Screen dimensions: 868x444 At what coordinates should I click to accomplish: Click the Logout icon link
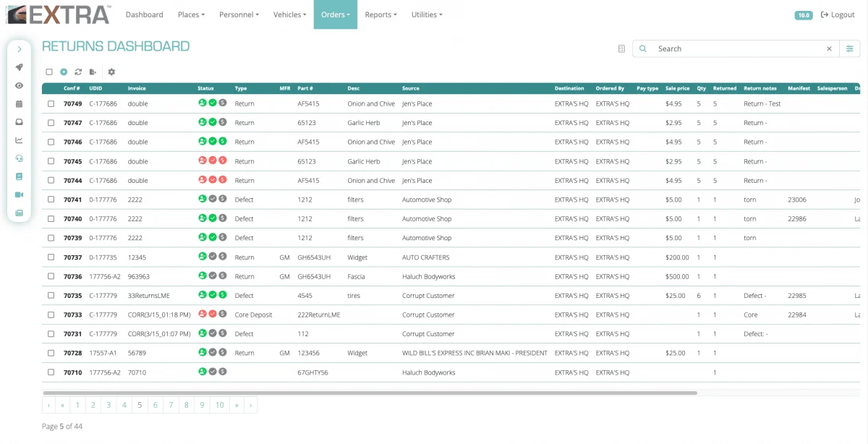(838, 14)
